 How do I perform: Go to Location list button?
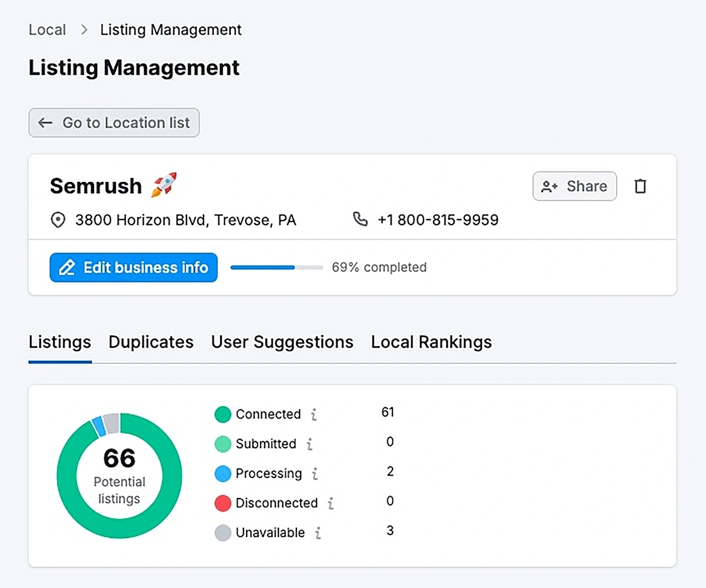[x=114, y=122]
